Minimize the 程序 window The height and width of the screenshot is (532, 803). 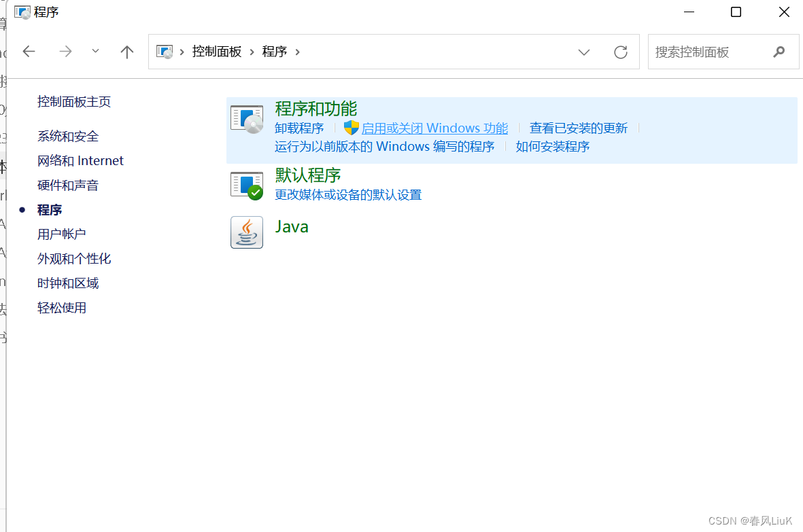(x=689, y=12)
